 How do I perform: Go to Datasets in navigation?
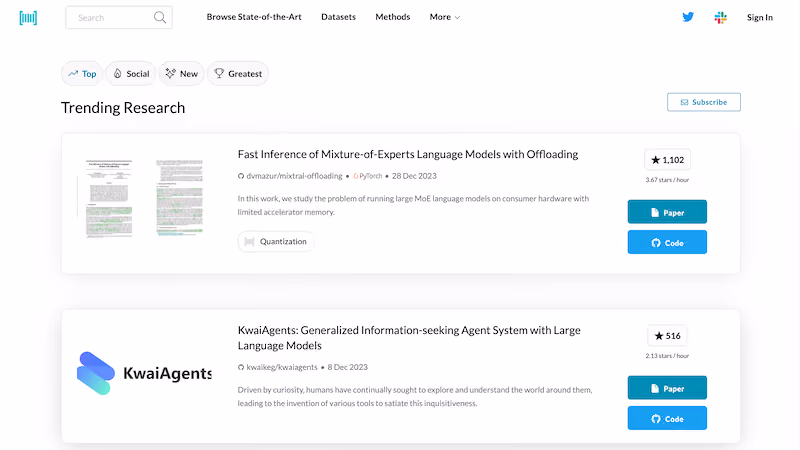[338, 17]
